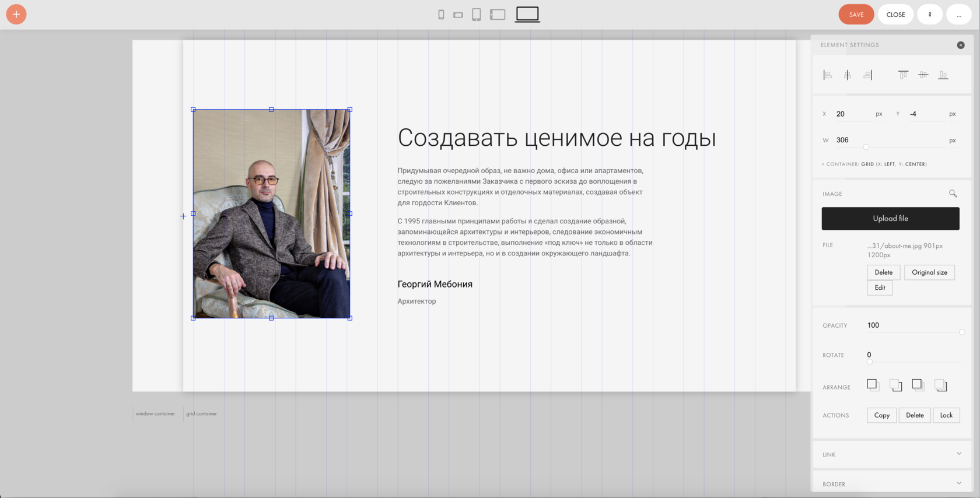Select paragraph starting 'Придумывая очередной образ'

pos(520,187)
